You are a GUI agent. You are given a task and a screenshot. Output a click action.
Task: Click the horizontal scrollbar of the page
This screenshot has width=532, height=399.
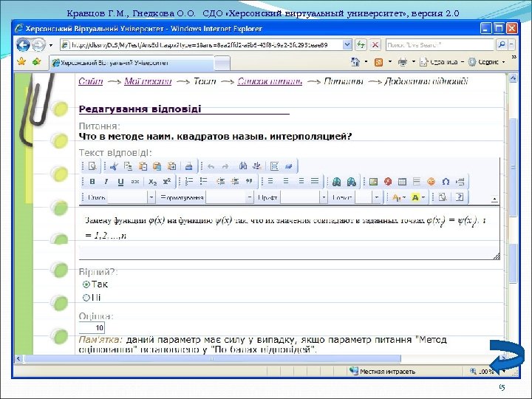coord(213,358)
